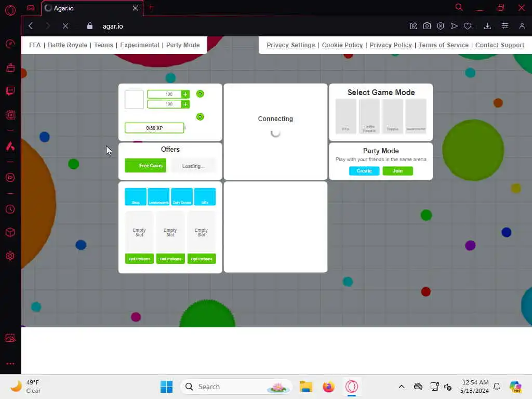Select Experimental in top menu

139,45
